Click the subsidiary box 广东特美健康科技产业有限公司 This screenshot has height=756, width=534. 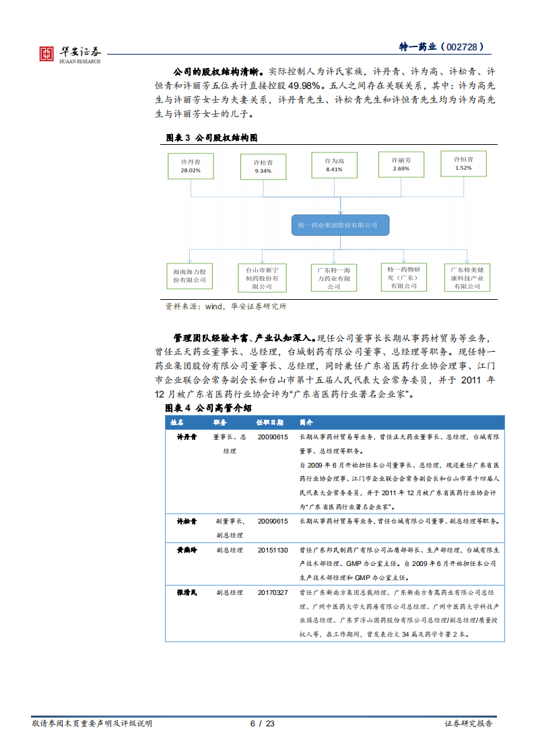467,278
